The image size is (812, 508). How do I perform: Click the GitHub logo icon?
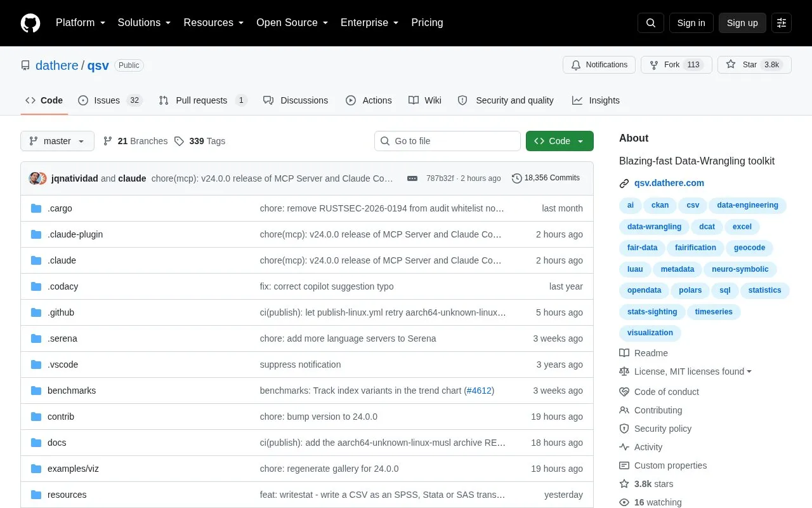pyautogui.click(x=30, y=23)
